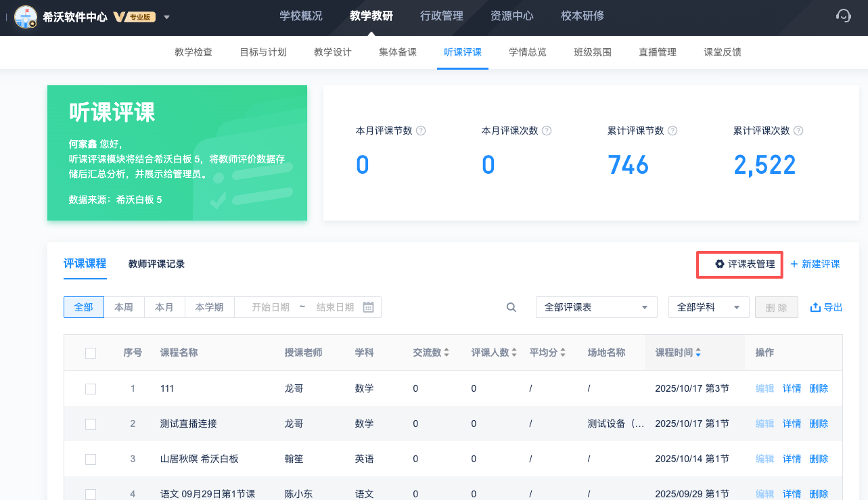Open the 全部学科 subject dropdown

tap(708, 307)
